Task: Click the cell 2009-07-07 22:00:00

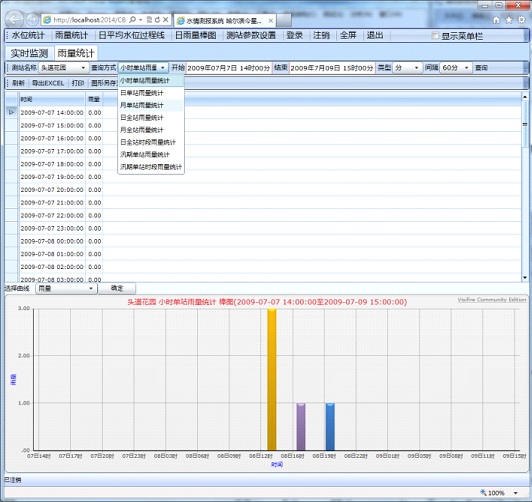Action: tap(52, 215)
